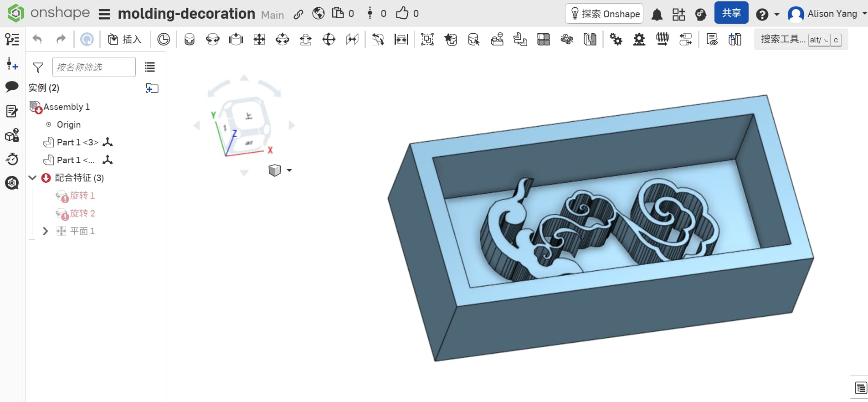Click the learning center head icon
The image size is (868, 402).
pyautogui.click(x=701, y=15)
